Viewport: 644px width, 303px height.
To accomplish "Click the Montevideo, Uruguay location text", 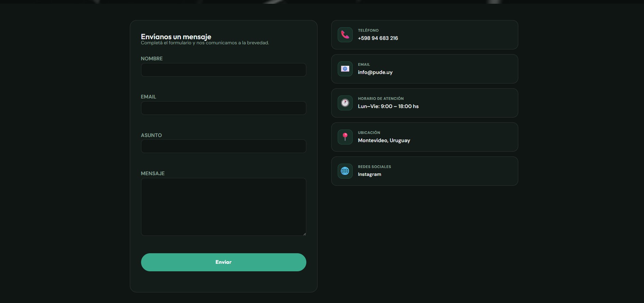I will click(384, 140).
